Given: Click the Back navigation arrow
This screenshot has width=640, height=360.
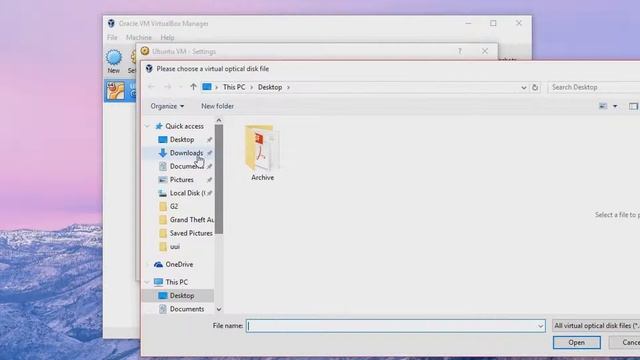Looking at the screenshot, I should pyautogui.click(x=151, y=87).
